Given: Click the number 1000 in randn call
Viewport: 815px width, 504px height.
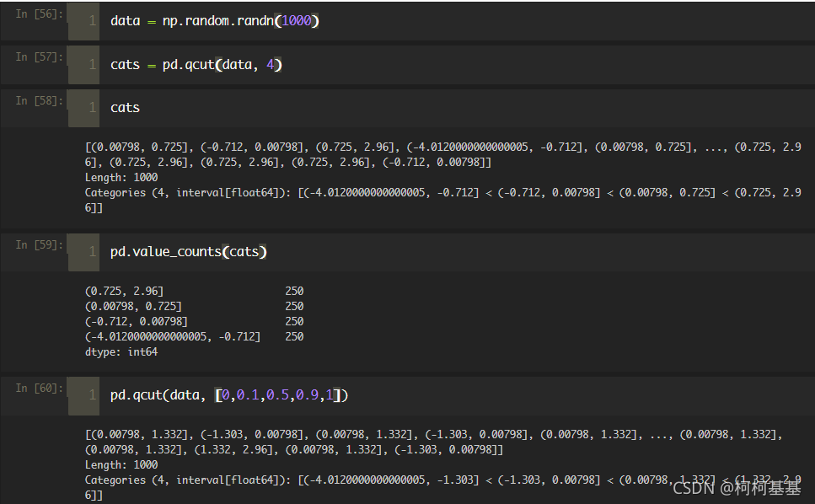Looking at the screenshot, I should tap(297, 21).
